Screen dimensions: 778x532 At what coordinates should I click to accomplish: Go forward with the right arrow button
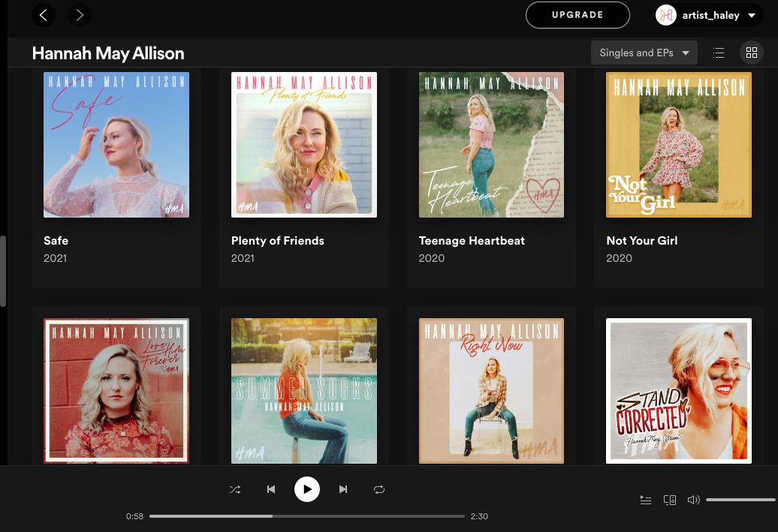80,15
